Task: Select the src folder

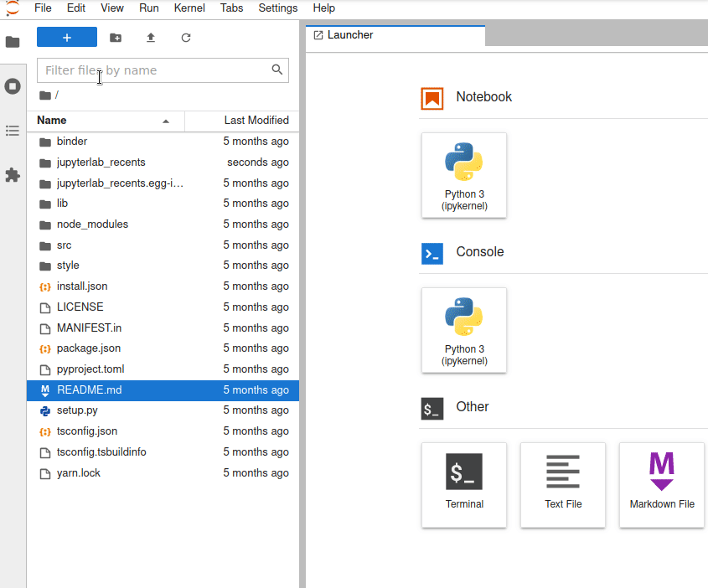Action: tap(163, 245)
